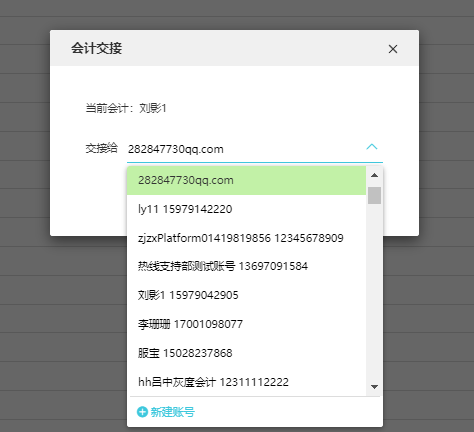Click the plus icon beside 新建账号
This screenshot has width=474, height=432.
point(142,412)
